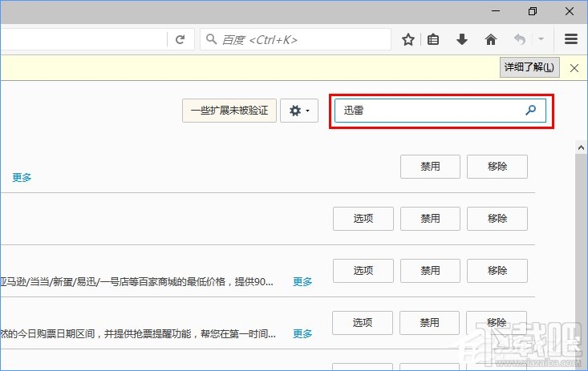Open the downloads arrow icon
The width and height of the screenshot is (588, 371).
[462, 39]
